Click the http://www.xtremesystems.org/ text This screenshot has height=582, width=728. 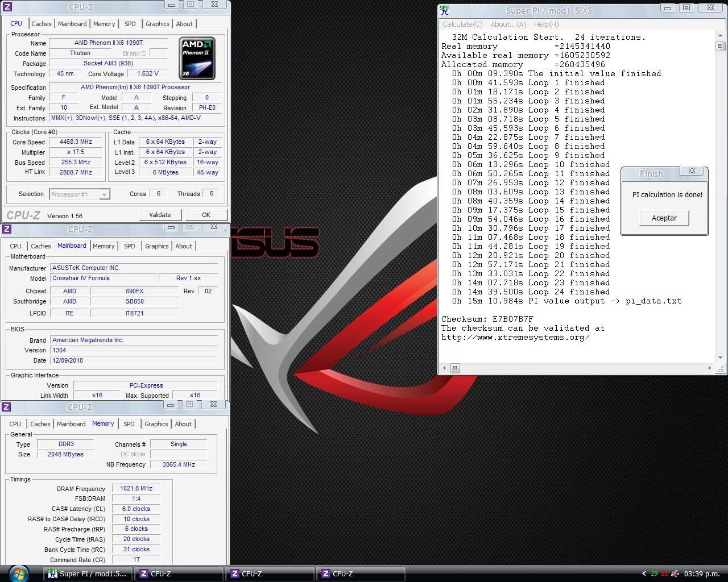tap(515, 338)
